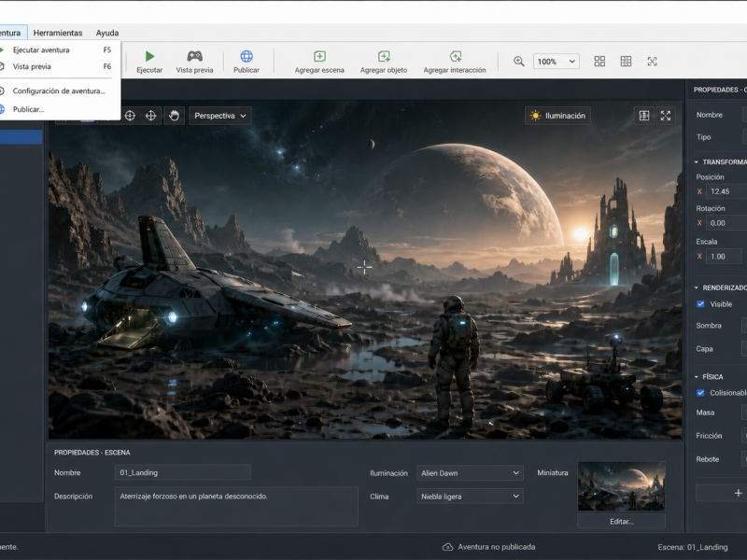747x560 pixels.
Task: Toggle the Colisionable checkbox
Action: 700,393
